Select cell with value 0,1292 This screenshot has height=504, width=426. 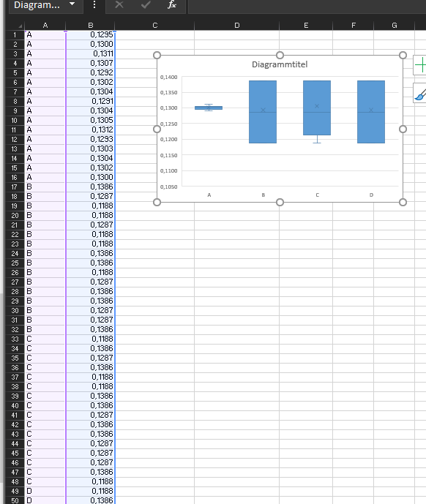click(91, 72)
